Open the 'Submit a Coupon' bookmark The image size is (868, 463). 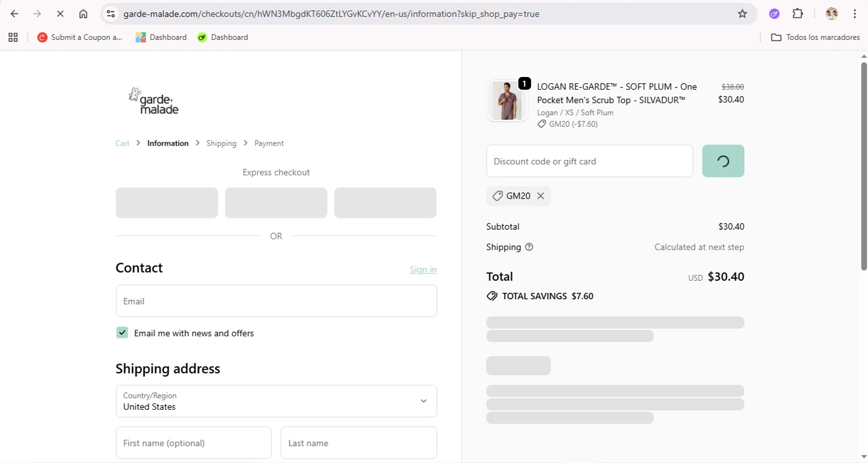[80, 37]
